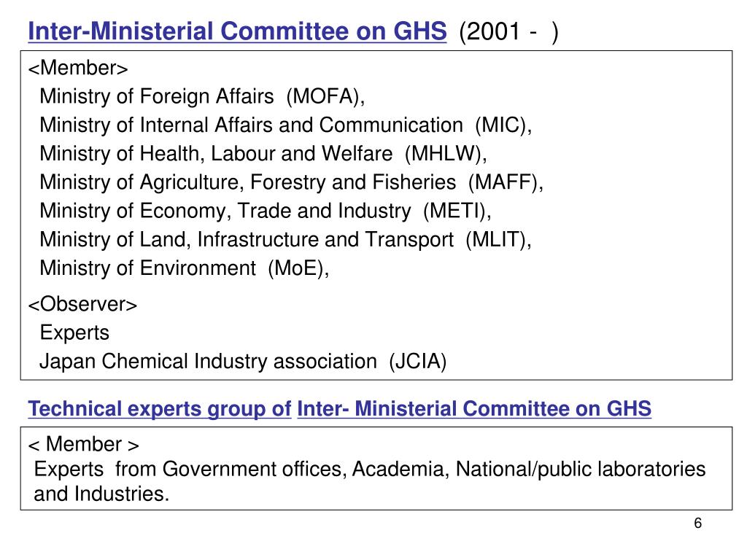Click the slide page number 6

698,523
